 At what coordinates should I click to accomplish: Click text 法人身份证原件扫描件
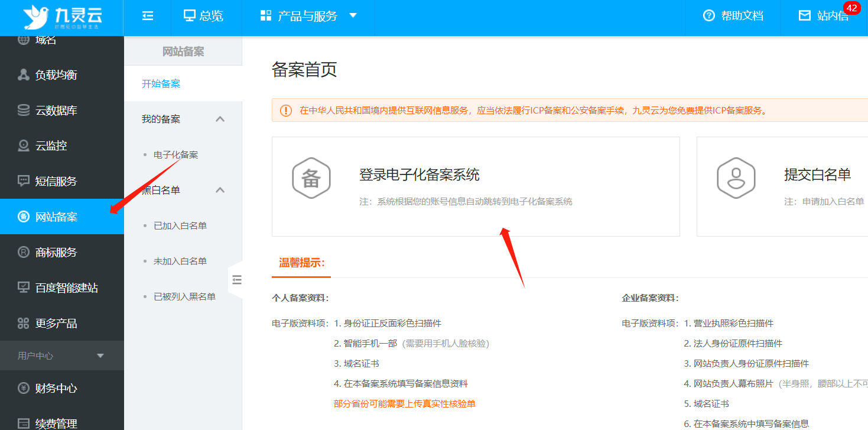(738, 344)
